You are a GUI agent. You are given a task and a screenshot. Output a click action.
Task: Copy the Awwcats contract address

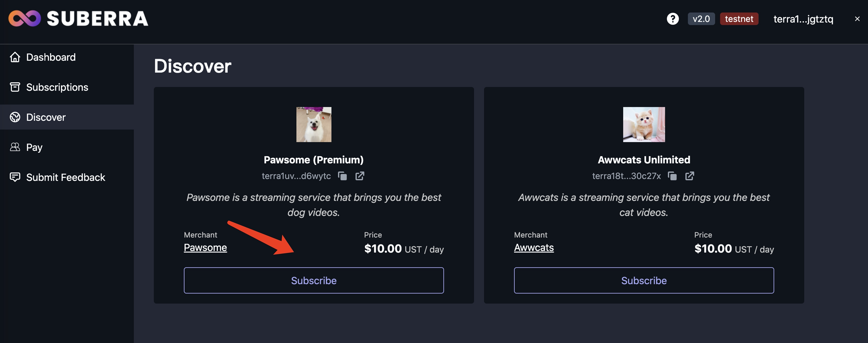[x=672, y=176]
